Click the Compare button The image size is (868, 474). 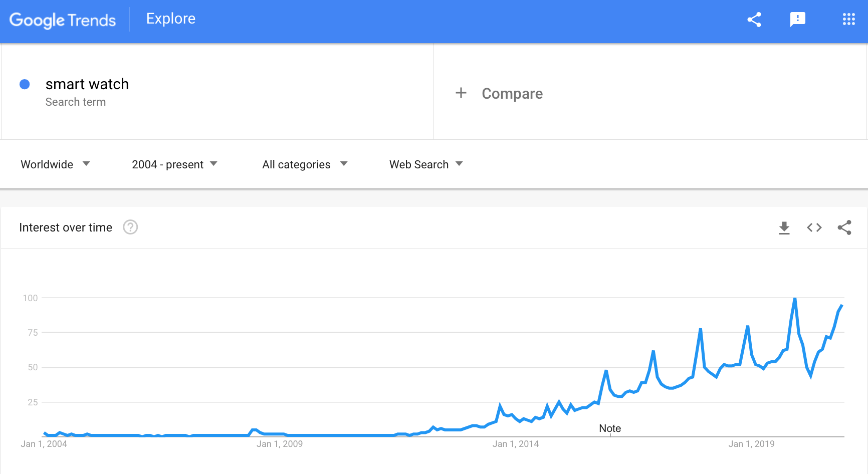512,94
